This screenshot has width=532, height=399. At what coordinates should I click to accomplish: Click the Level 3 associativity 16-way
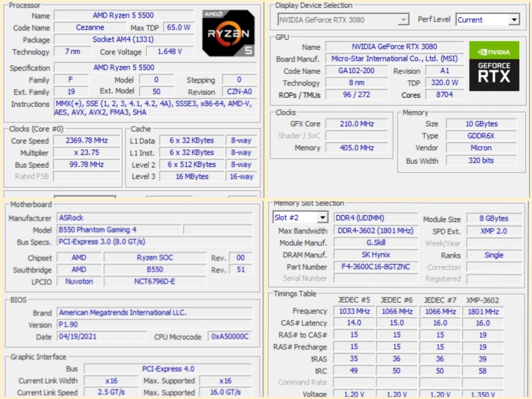click(x=241, y=176)
